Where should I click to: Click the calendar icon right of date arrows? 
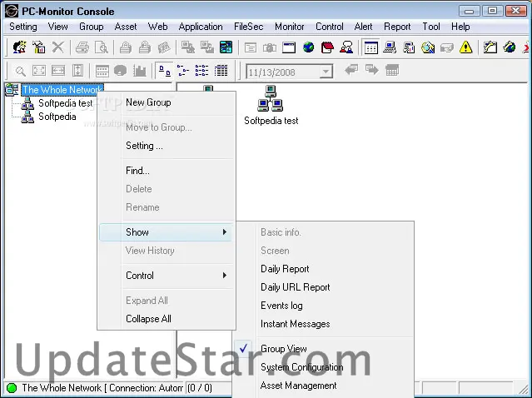(392, 70)
